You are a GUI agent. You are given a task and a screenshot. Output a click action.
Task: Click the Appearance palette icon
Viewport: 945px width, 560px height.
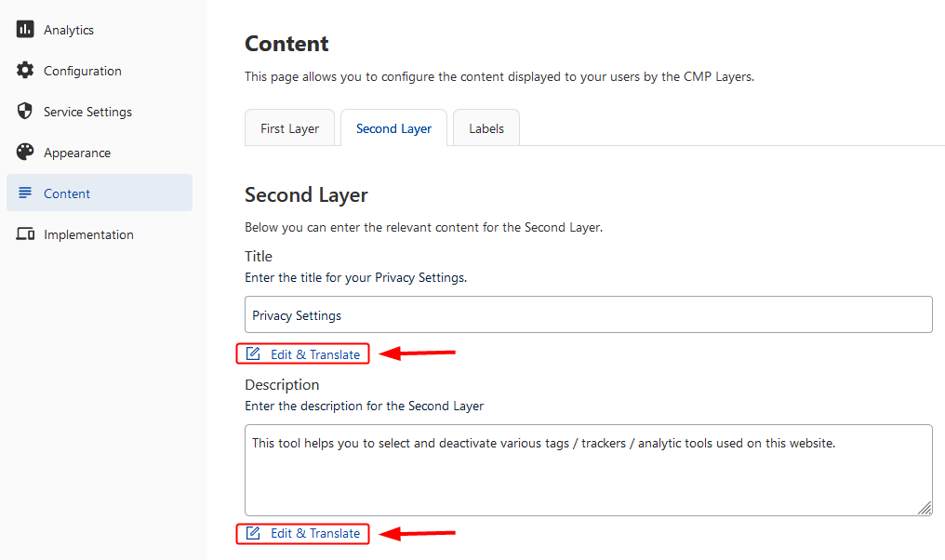25,152
